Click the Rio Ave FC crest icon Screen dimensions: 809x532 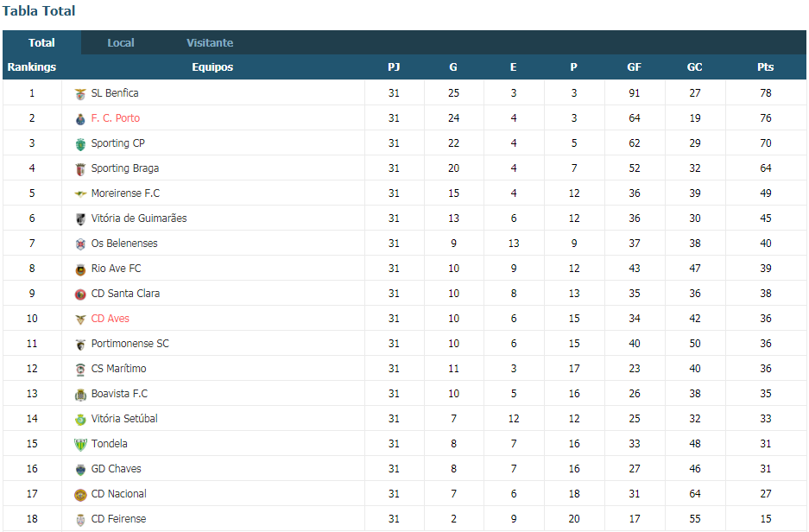click(x=80, y=269)
